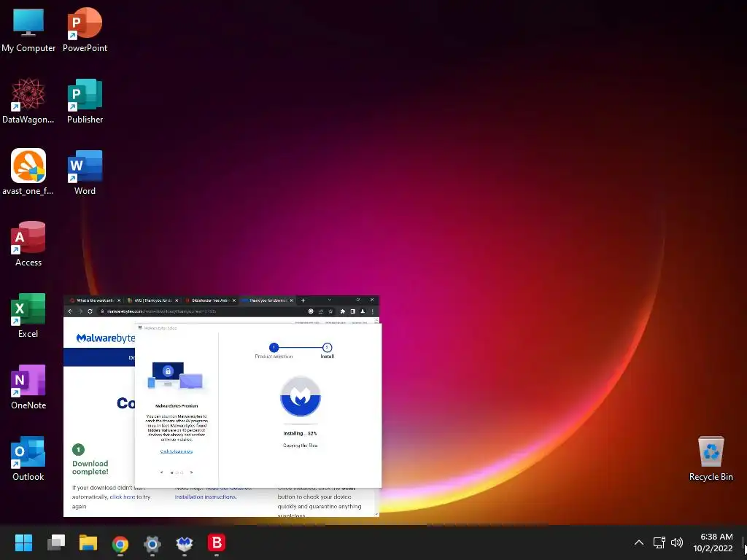The width and height of the screenshot is (747, 560).
Task: Open the My Computer desktop icon
Action: coord(28,29)
